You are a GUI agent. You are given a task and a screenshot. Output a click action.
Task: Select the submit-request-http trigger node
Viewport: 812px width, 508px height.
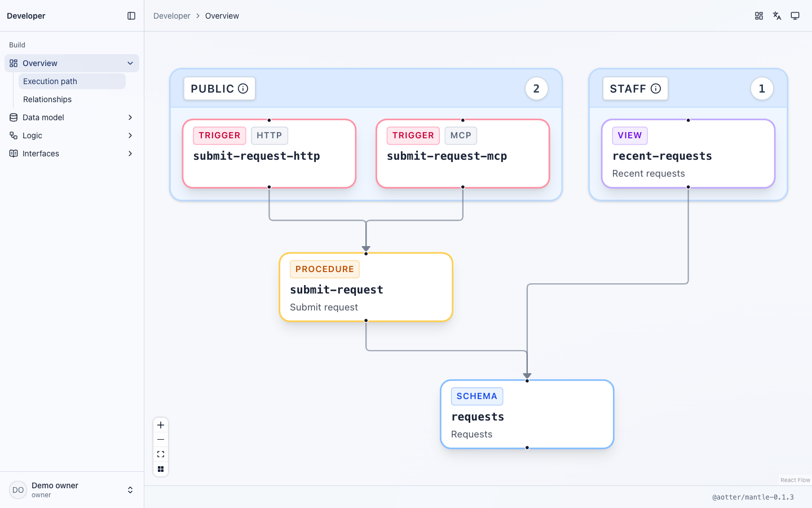(x=269, y=154)
